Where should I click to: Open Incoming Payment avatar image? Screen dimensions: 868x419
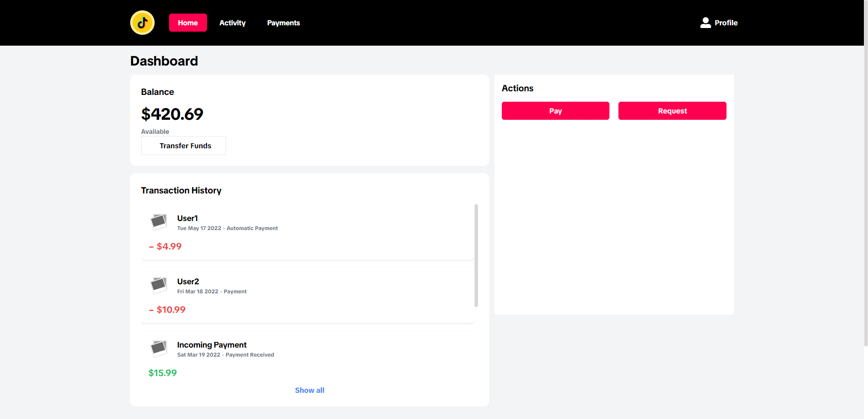[159, 348]
